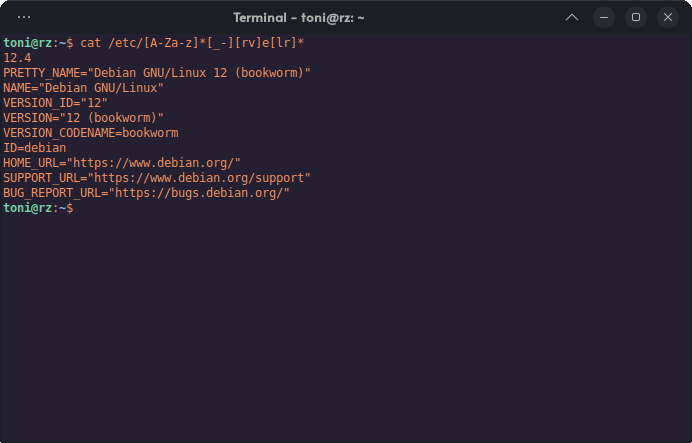Minimize the Terminal window

point(604,17)
